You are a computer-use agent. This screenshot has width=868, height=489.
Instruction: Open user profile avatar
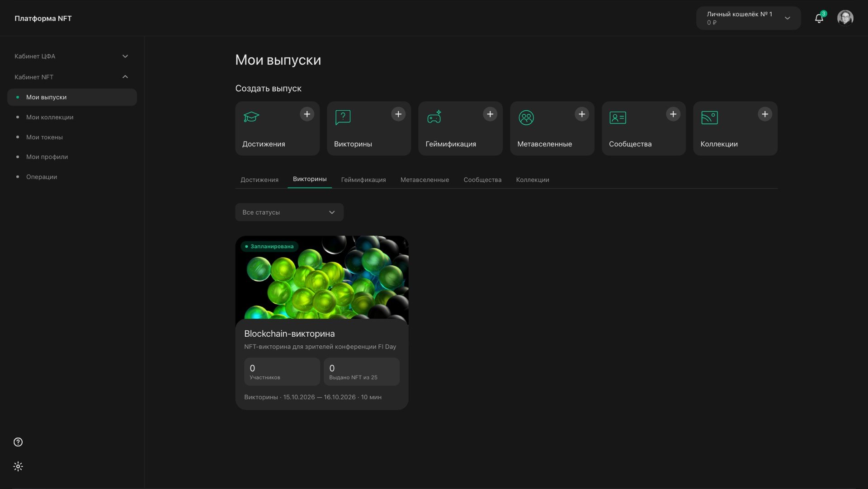click(x=845, y=18)
